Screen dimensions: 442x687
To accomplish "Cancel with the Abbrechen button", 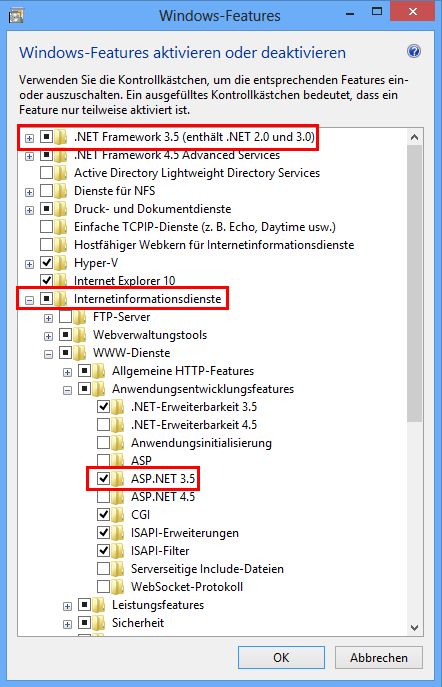I will click(x=378, y=657).
